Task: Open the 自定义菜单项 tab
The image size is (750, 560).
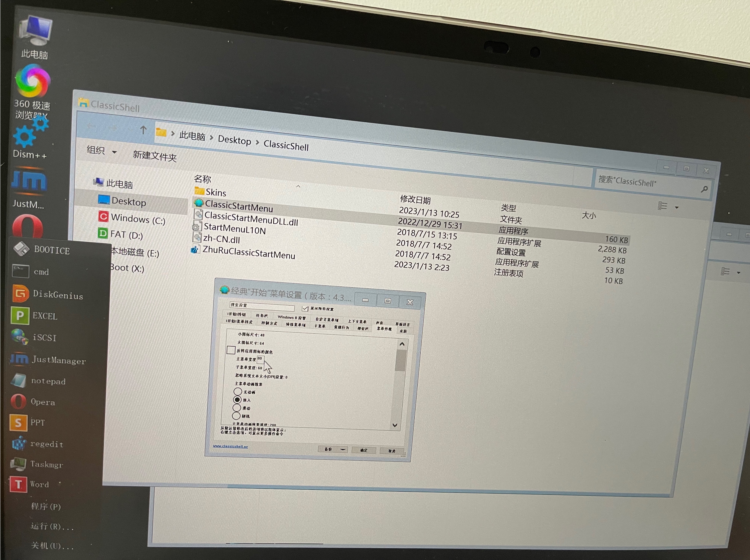Action: tap(327, 319)
